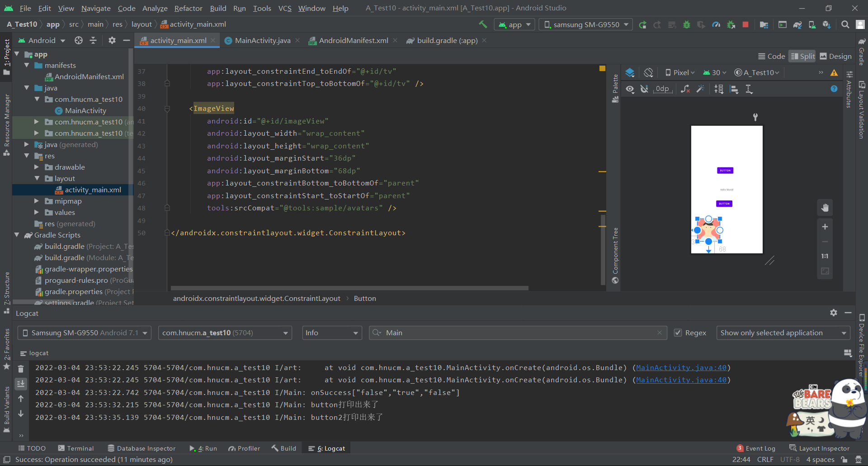The width and height of the screenshot is (868, 466).
Task: Switch editor to Split view
Action: 802,56
